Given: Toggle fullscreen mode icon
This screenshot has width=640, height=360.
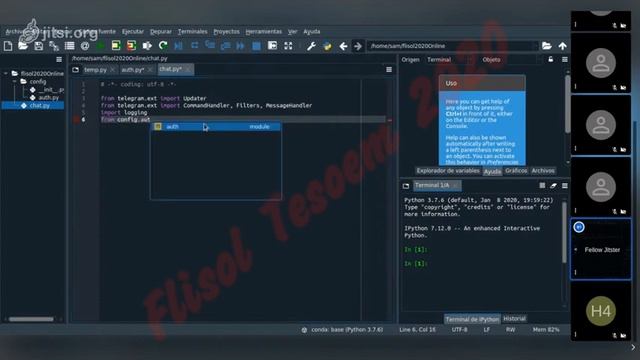Looking at the screenshot, I should pos(288,46).
